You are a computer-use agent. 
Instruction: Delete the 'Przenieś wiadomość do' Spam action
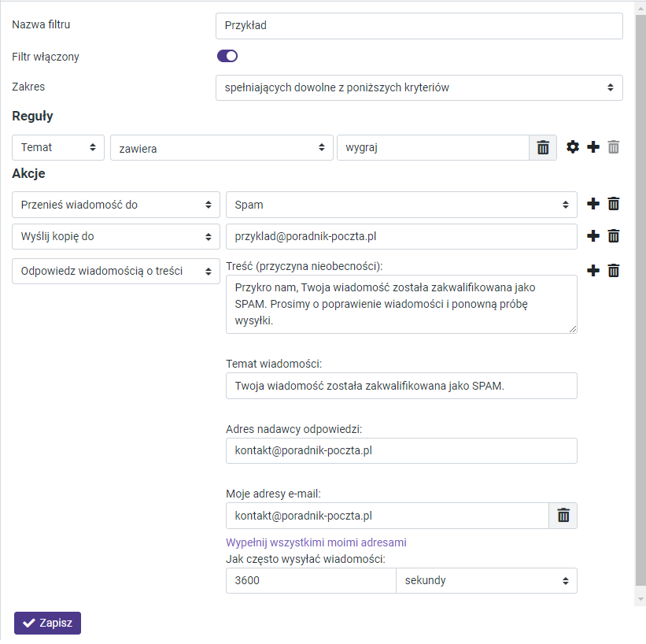coord(614,204)
